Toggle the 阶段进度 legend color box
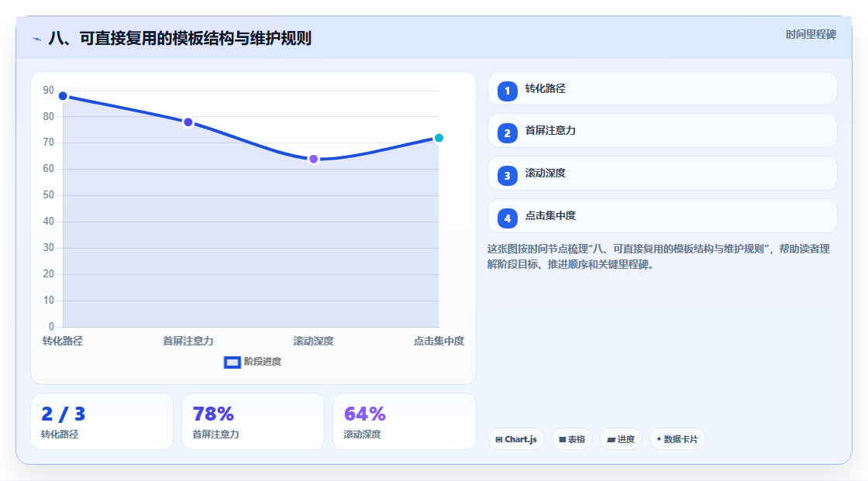This screenshot has width=868, height=481. click(x=232, y=362)
